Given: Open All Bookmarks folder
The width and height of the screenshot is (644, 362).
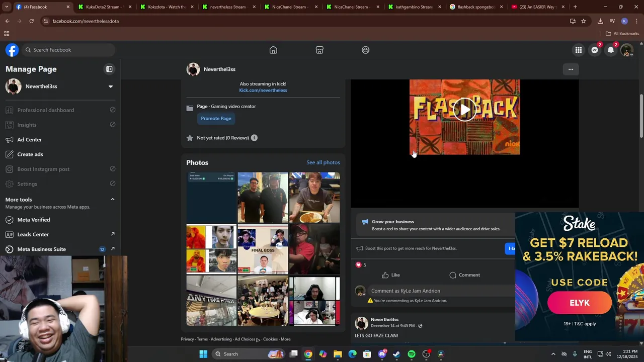Looking at the screenshot, I should [622, 34].
